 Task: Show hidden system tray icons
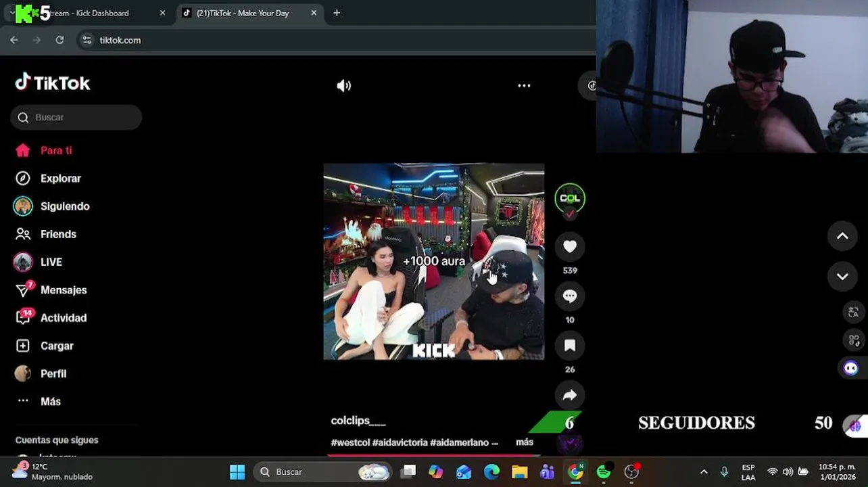704,472
